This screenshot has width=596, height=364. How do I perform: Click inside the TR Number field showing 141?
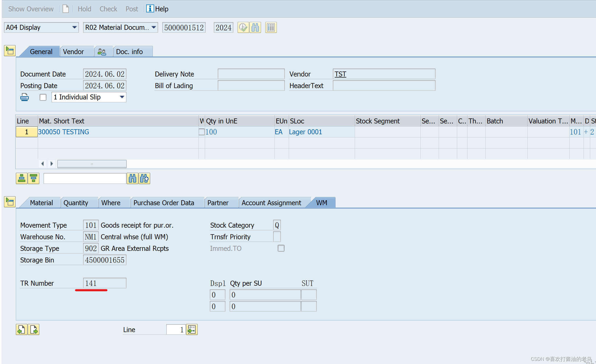click(x=104, y=283)
